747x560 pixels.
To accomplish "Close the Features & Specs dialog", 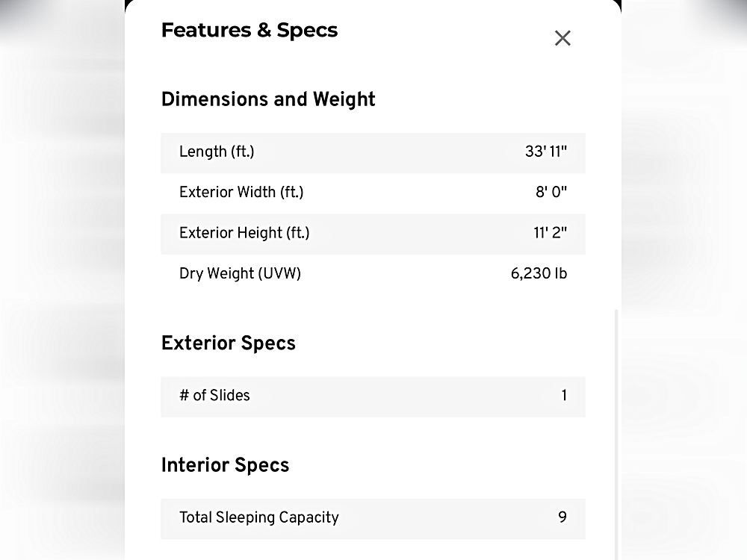I will tap(562, 38).
